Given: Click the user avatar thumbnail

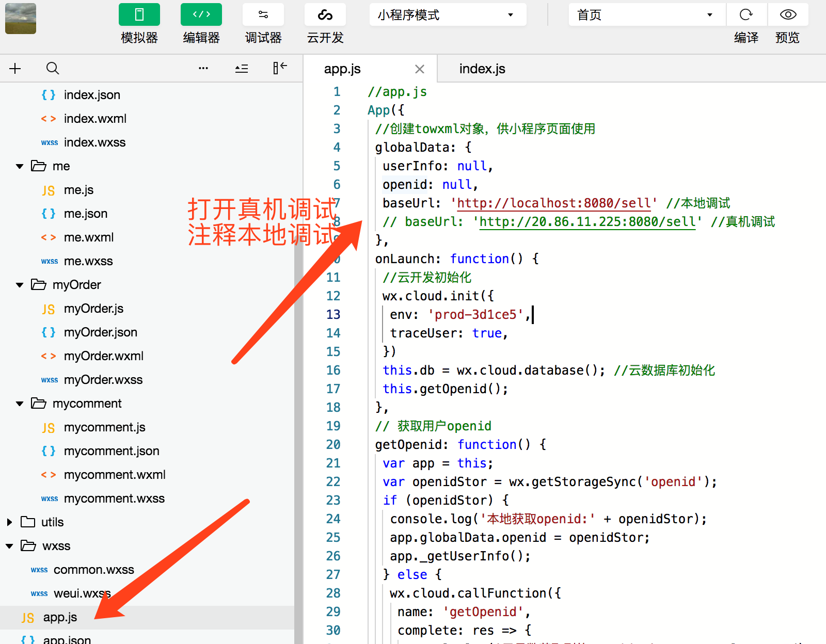Looking at the screenshot, I should pyautogui.click(x=21, y=19).
